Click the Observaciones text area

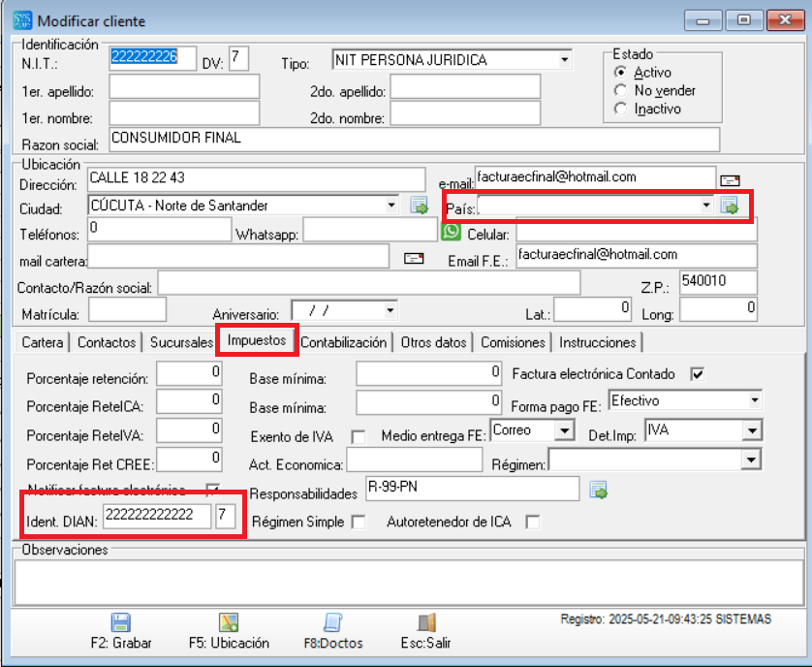tap(409, 583)
